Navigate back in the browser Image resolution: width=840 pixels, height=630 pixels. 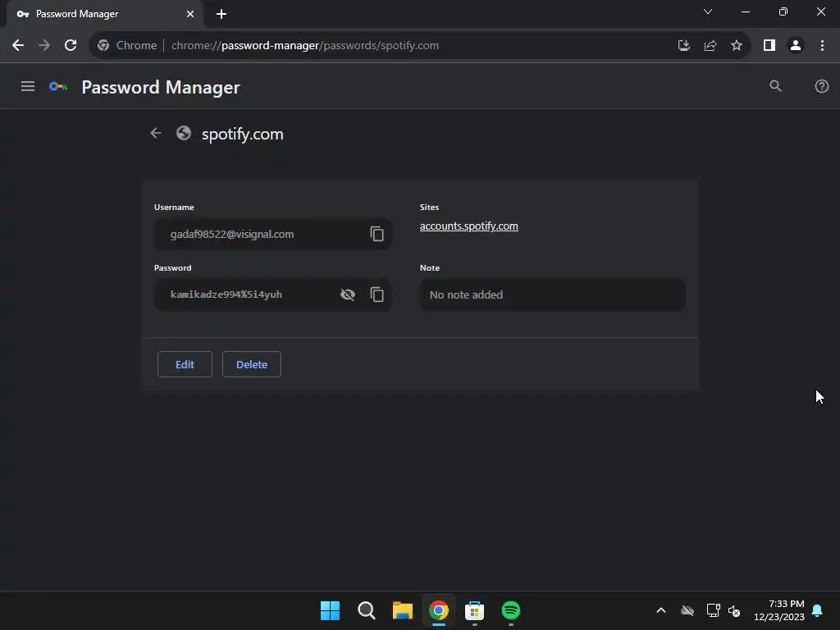click(18, 46)
